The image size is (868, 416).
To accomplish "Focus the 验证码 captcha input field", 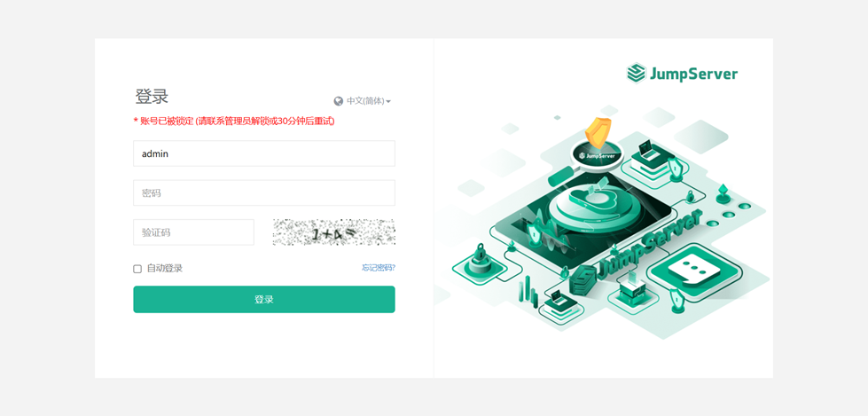I will (194, 232).
